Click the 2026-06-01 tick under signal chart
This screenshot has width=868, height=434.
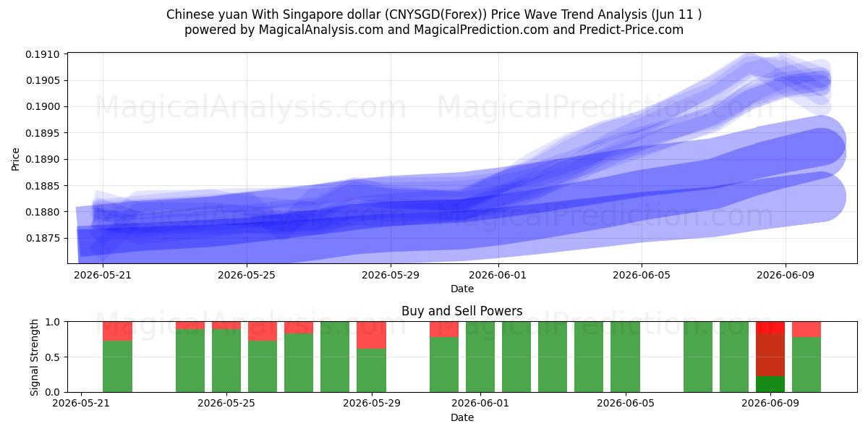tap(480, 404)
